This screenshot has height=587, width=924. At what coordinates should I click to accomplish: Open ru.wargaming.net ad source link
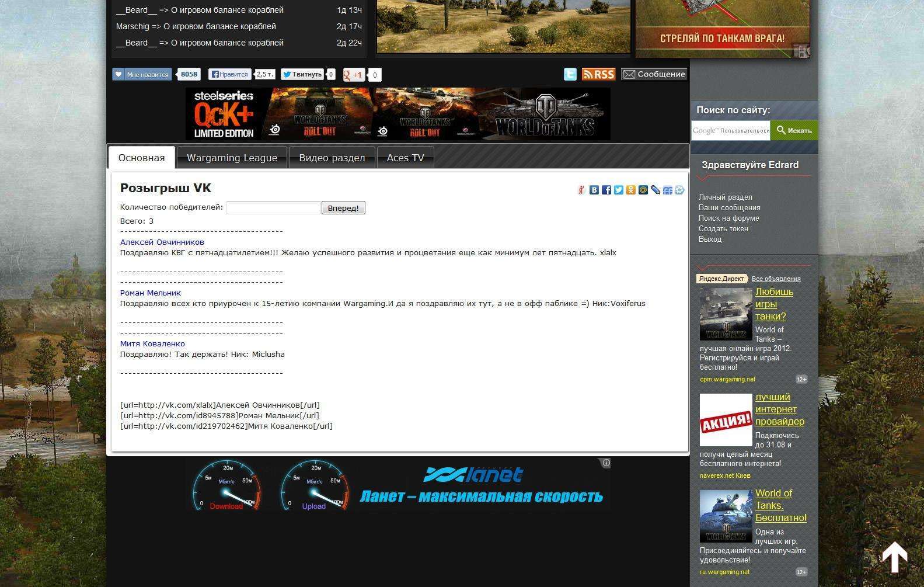(x=725, y=572)
